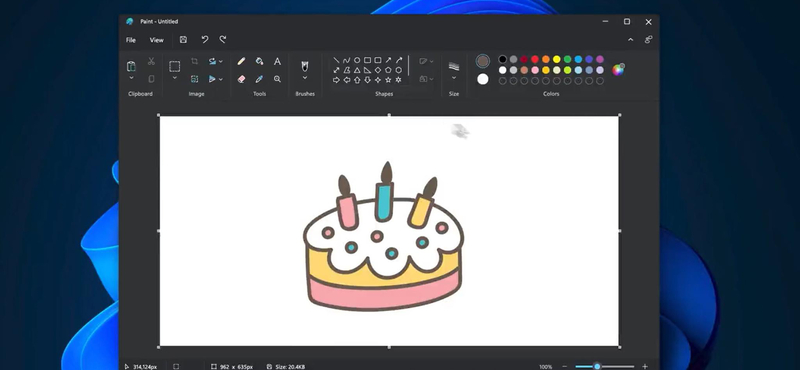This screenshot has width=800, height=370.
Task: Click the canvas bottom-right corner resize handle
Action: click(619, 347)
